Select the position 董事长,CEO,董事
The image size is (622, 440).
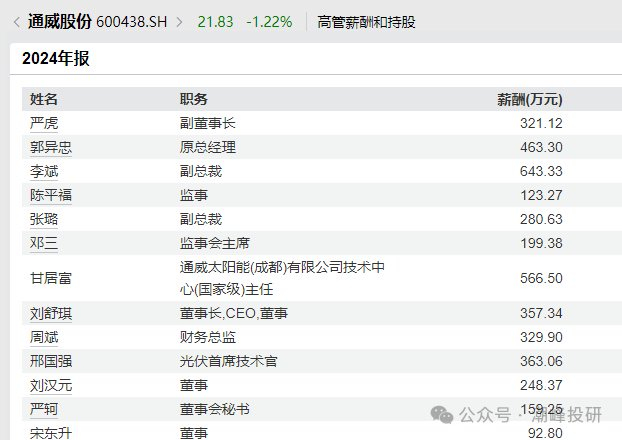tap(234, 313)
